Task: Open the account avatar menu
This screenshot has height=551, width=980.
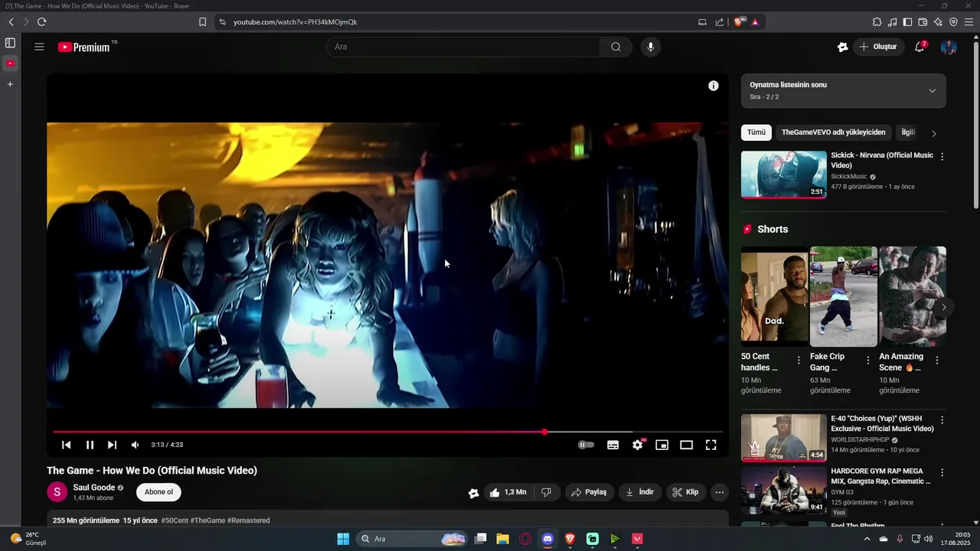Action: [949, 47]
